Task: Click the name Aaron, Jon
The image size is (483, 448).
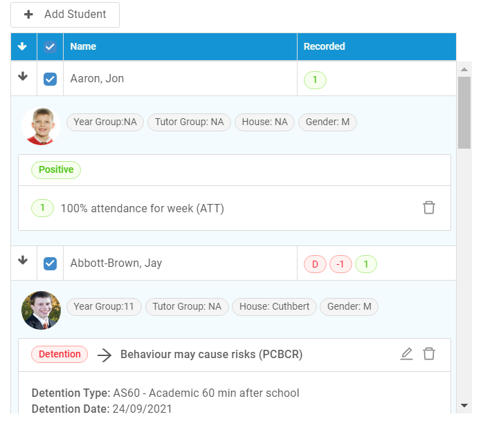Action: [x=97, y=79]
